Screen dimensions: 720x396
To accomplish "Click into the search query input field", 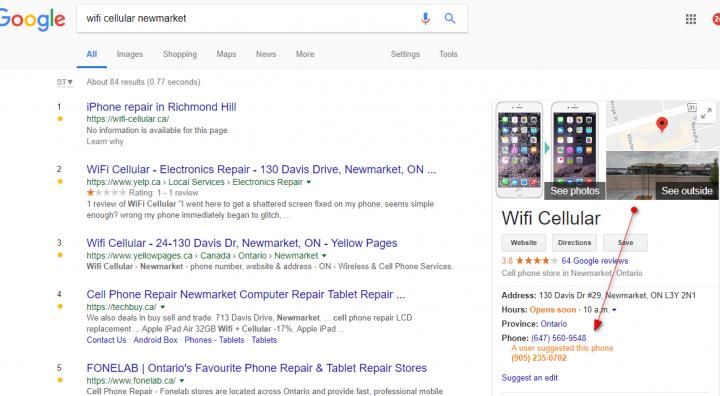I will tap(250, 18).
